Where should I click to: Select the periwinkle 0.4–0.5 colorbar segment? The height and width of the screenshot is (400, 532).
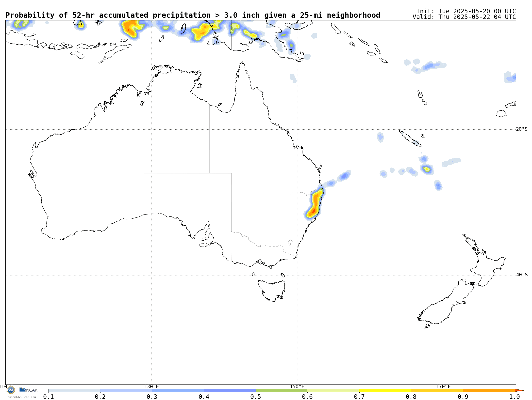point(230,390)
